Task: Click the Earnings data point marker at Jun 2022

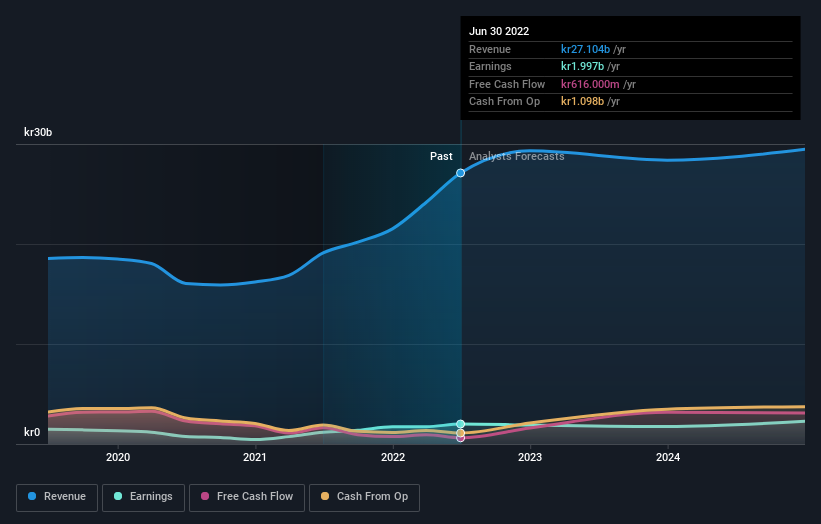Action: pyautogui.click(x=460, y=424)
